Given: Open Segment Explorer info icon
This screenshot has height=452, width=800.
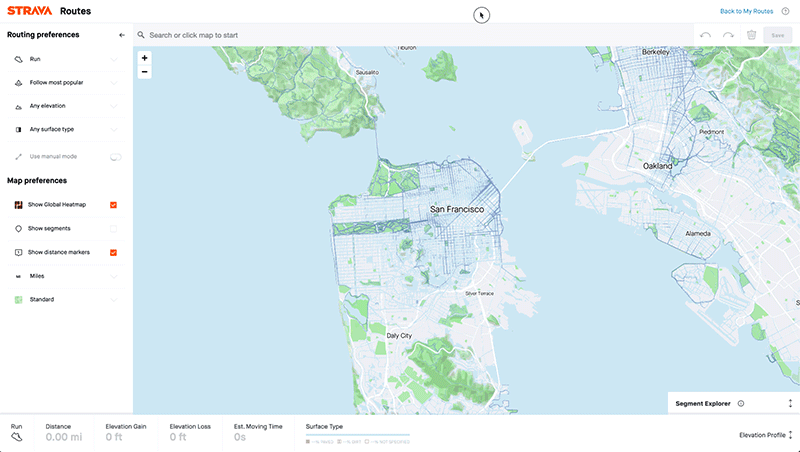Looking at the screenshot, I should (741, 404).
